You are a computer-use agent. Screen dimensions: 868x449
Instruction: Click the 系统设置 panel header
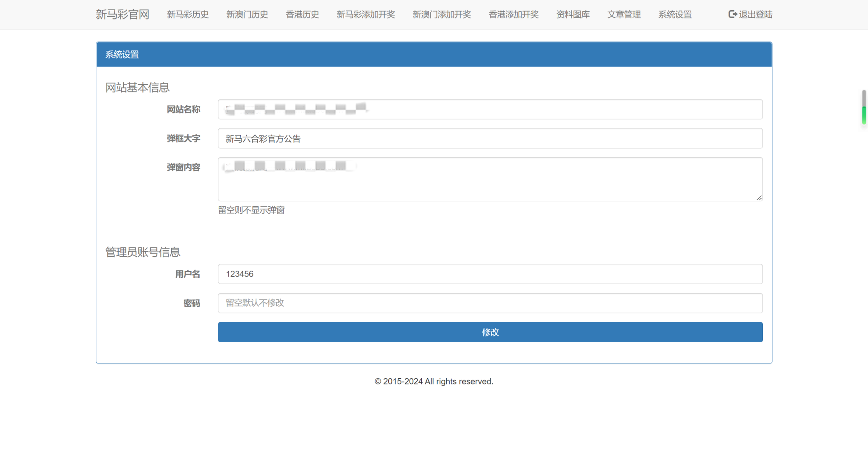(434, 55)
